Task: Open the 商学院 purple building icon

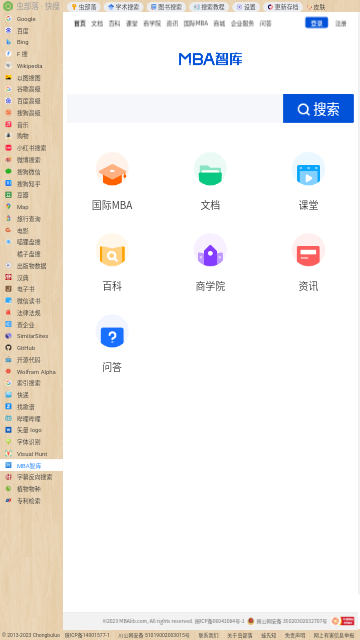Action: (x=210, y=250)
